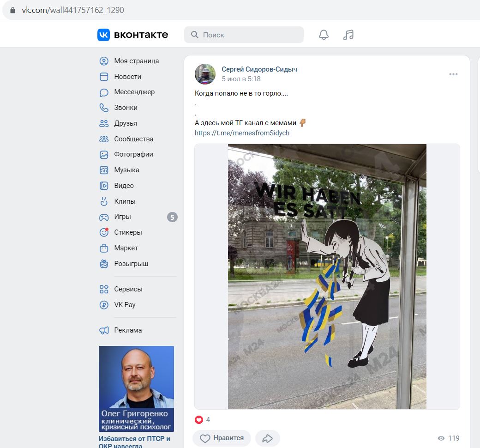Image resolution: width=480 pixels, height=448 pixels.
Task: Click the Клипы icon
Action: (x=104, y=201)
